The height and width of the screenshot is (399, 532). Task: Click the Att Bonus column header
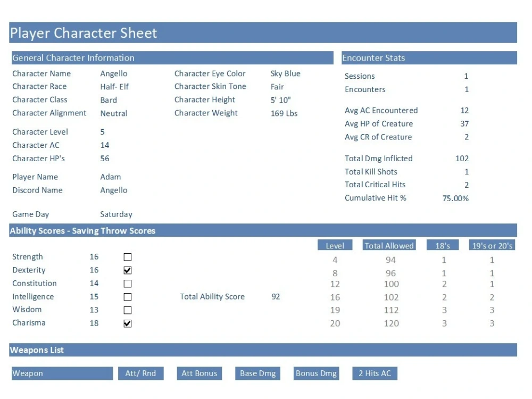199,373
